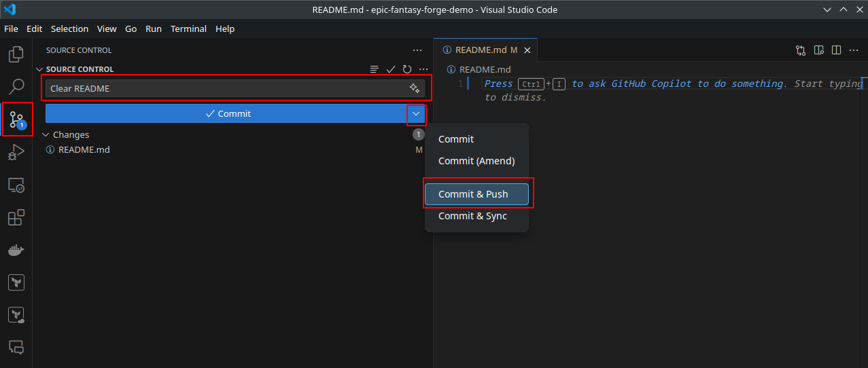Open the Terminal menu
The image size is (868, 368).
(x=188, y=29)
